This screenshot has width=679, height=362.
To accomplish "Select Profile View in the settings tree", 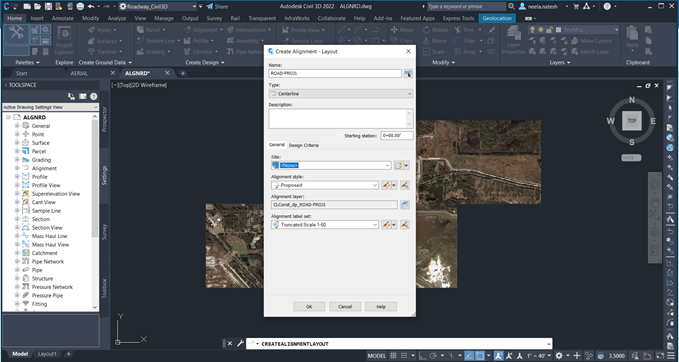I will coord(46,185).
